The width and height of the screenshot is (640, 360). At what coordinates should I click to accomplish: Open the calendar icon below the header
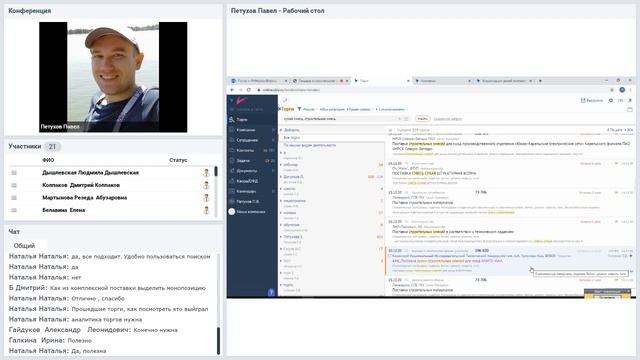pos(630,109)
